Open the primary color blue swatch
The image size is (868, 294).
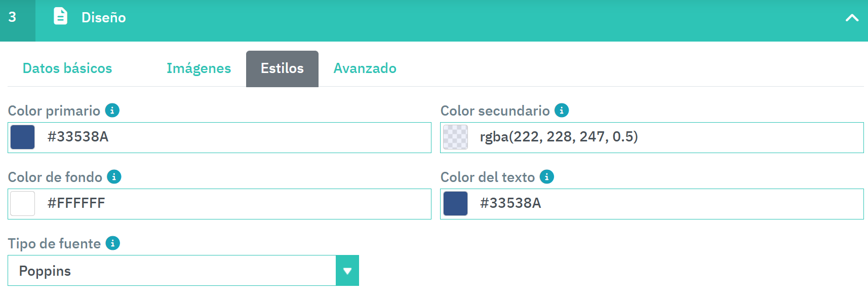[23, 137]
